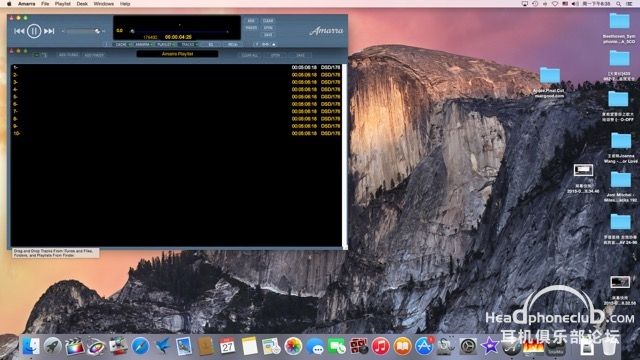Toggle the PLAYLIST mode button
This screenshot has width=640, height=360.
click(x=164, y=44)
